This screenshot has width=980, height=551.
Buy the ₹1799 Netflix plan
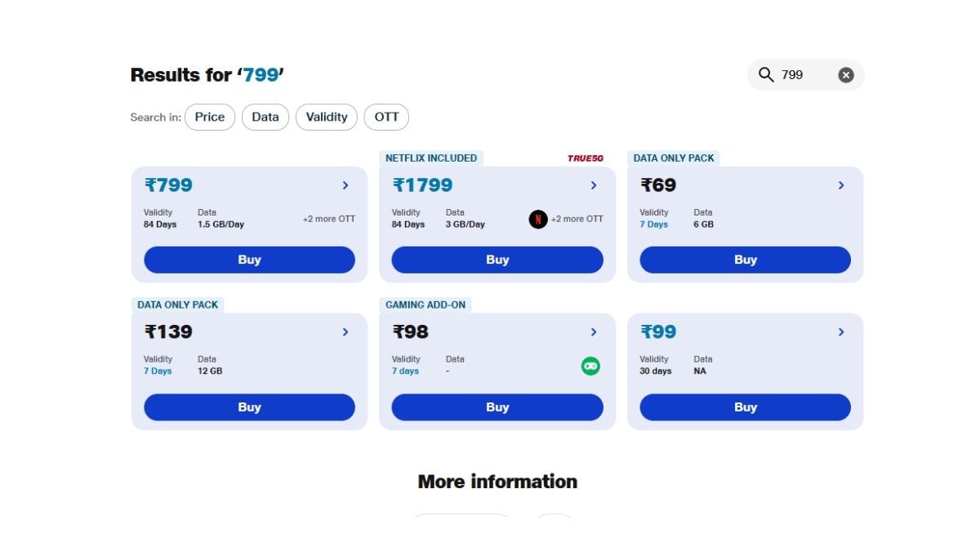[497, 260]
